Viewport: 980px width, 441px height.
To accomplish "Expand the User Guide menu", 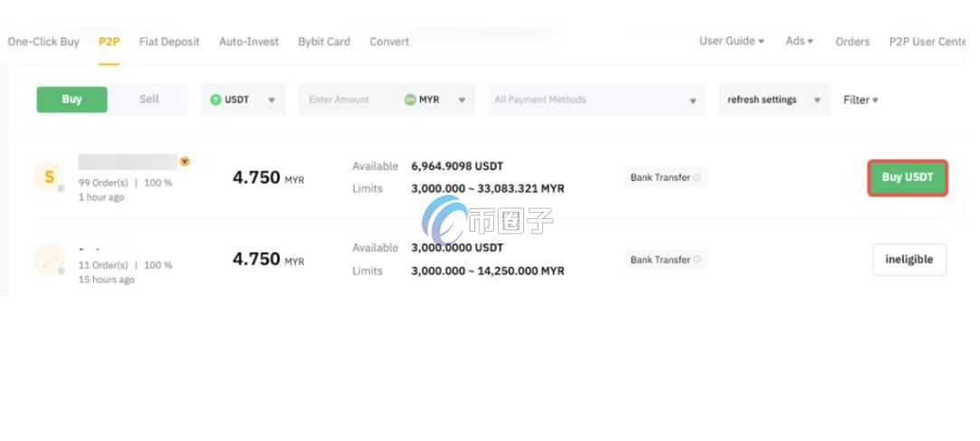I will pos(732,41).
